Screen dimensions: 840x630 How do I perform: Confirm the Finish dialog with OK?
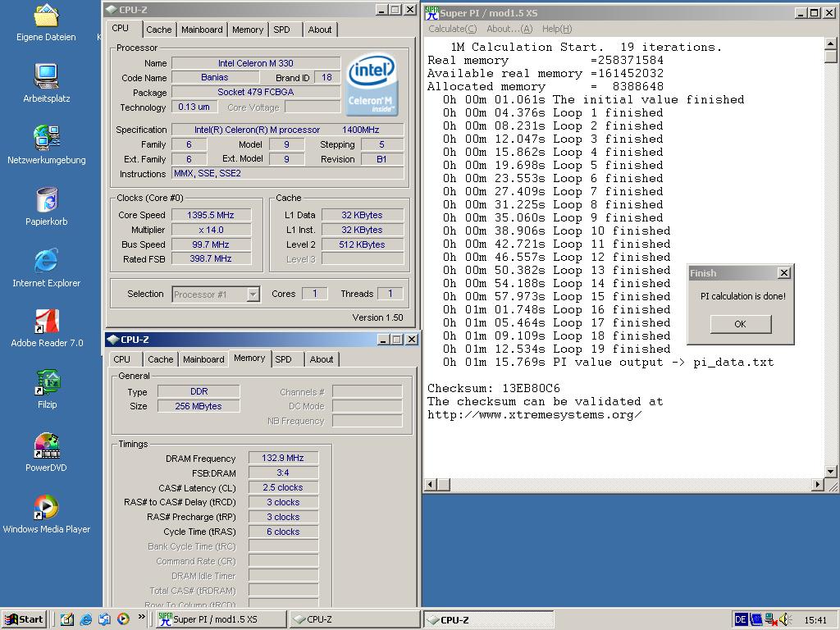(741, 323)
